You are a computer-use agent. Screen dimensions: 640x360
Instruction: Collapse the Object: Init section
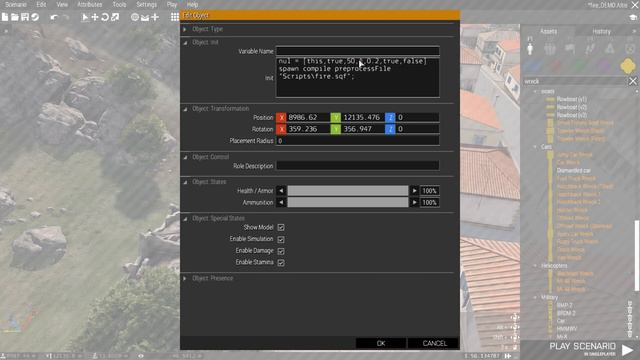click(x=185, y=42)
